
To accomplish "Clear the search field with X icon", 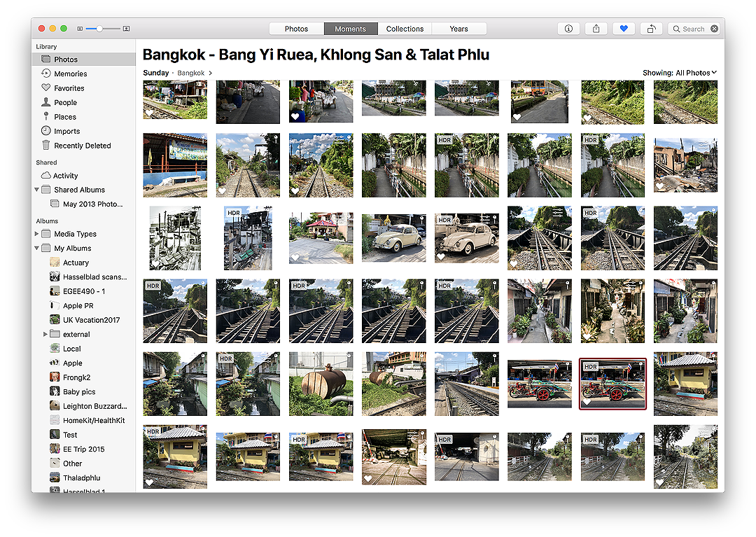I will tap(715, 29).
